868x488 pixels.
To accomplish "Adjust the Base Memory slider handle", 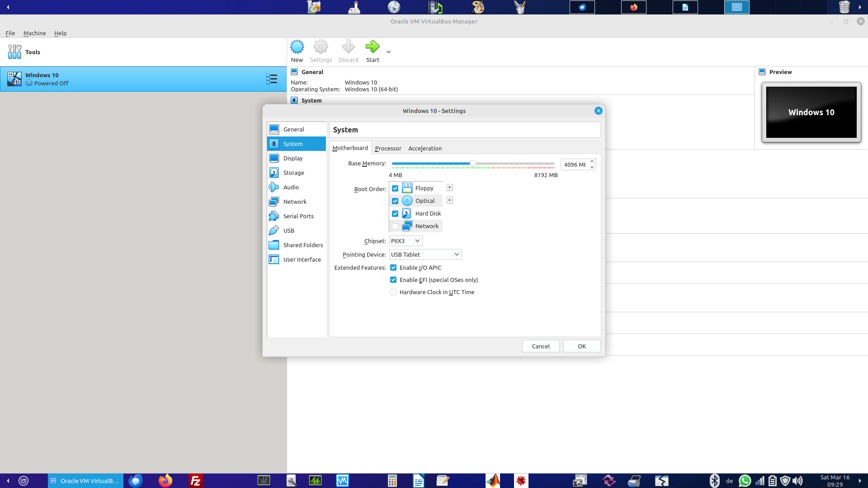I will [473, 164].
